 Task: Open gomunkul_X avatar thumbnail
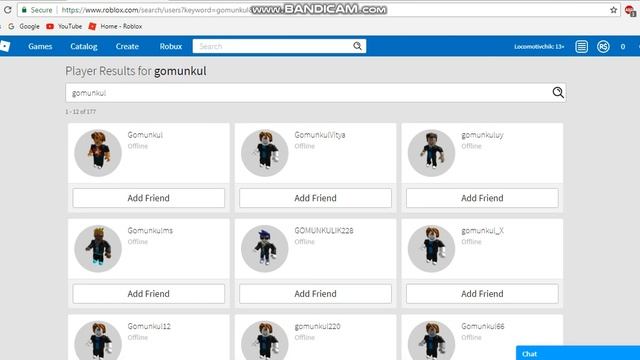pyautogui.click(x=431, y=249)
